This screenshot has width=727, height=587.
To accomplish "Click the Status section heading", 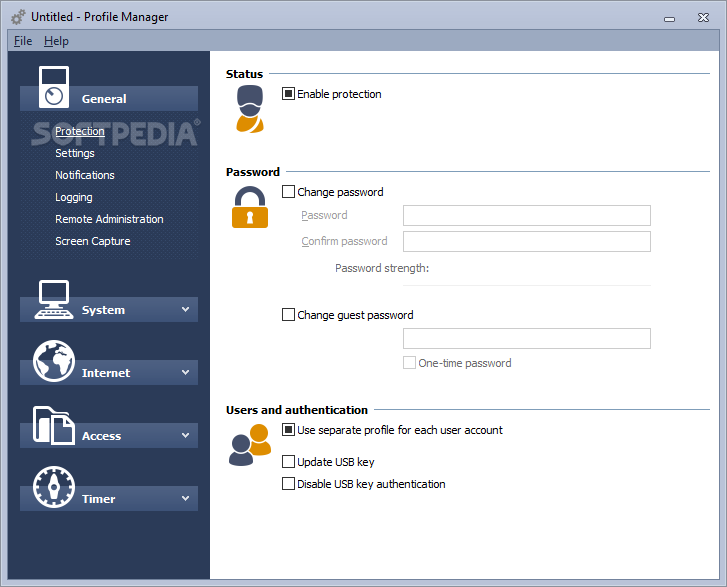I will click(244, 74).
